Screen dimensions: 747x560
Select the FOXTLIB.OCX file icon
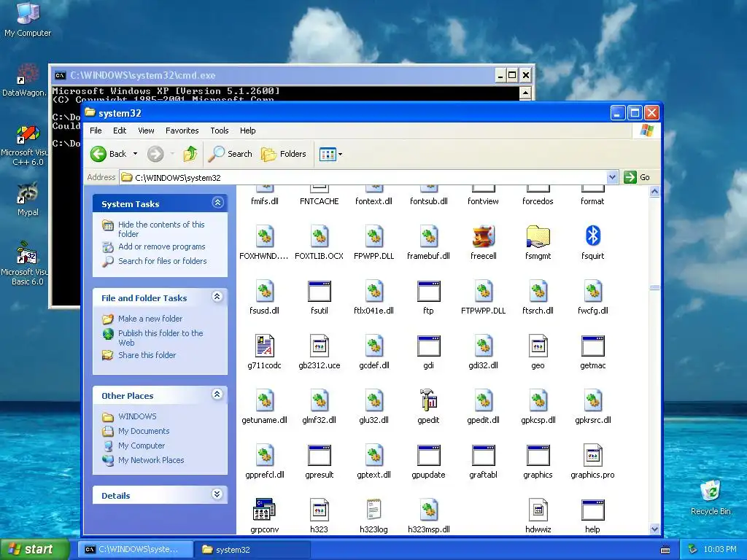pyautogui.click(x=320, y=237)
